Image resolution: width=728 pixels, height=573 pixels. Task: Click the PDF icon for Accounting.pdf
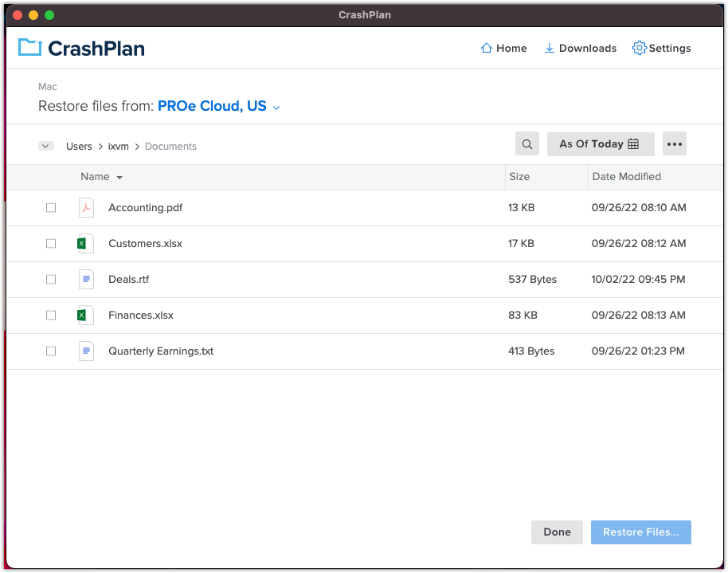tap(86, 208)
